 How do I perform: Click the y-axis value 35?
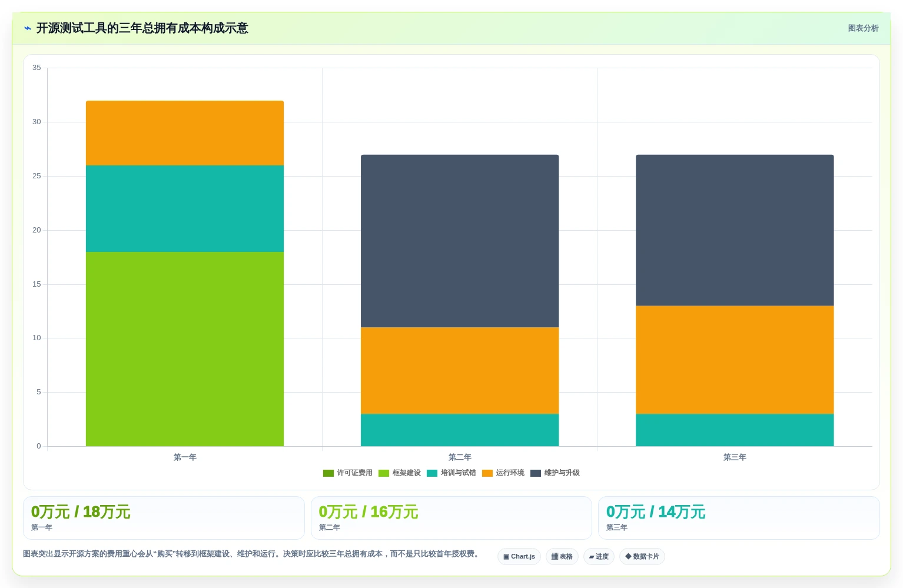point(36,68)
